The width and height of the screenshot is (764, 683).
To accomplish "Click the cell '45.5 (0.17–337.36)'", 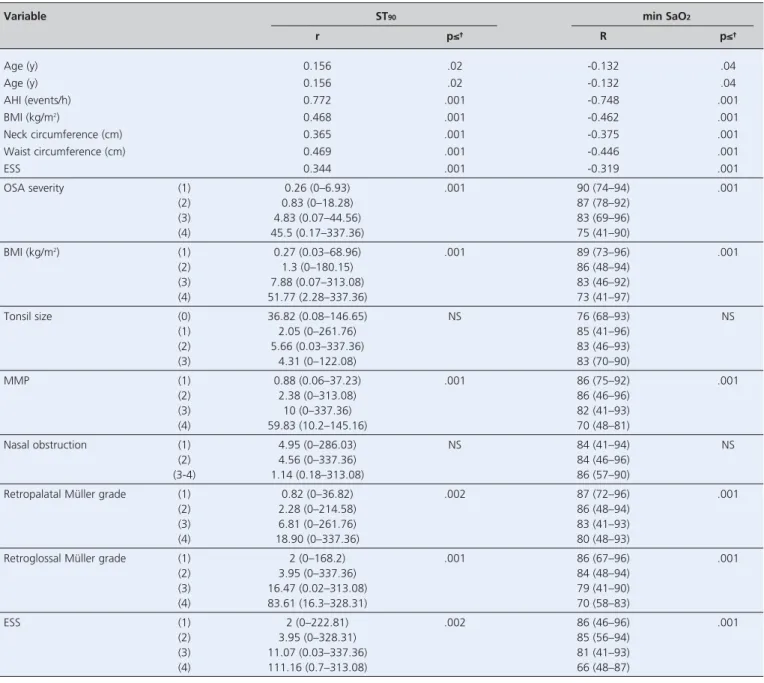I will (317, 233).
